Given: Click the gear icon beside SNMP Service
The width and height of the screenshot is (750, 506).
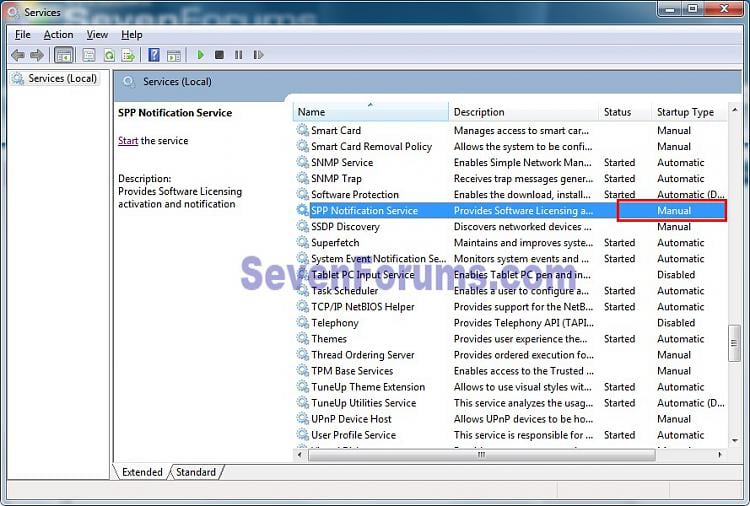Looking at the screenshot, I should tap(303, 162).
